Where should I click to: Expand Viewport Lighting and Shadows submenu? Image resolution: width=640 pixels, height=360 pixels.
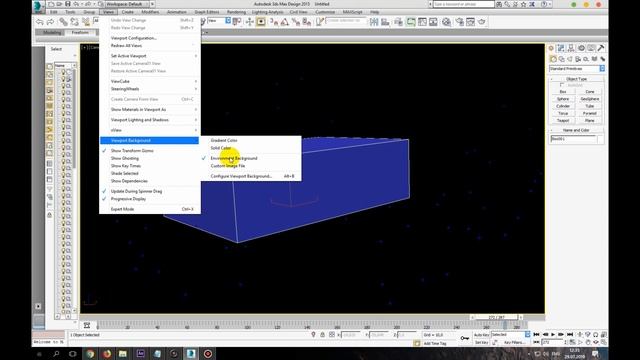[x=149, y=120]
